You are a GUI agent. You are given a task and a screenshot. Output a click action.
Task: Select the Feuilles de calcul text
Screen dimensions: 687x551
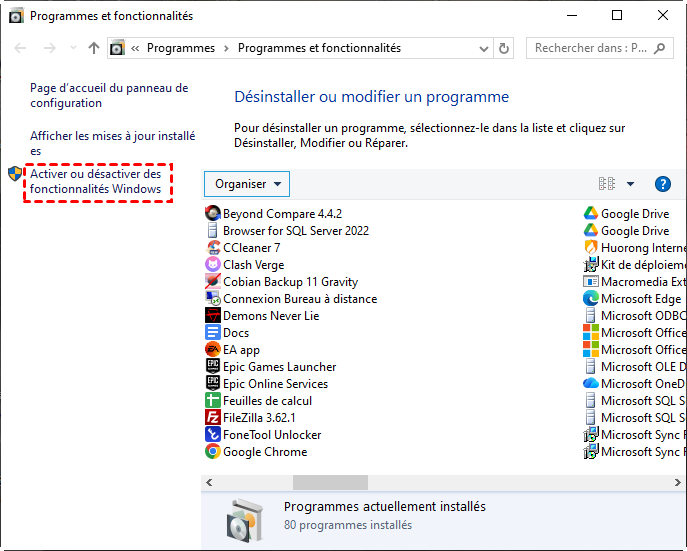267,401
